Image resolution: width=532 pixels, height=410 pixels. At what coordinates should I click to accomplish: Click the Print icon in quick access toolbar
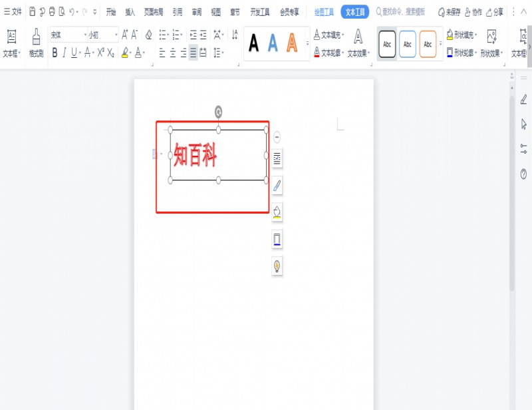52,12
